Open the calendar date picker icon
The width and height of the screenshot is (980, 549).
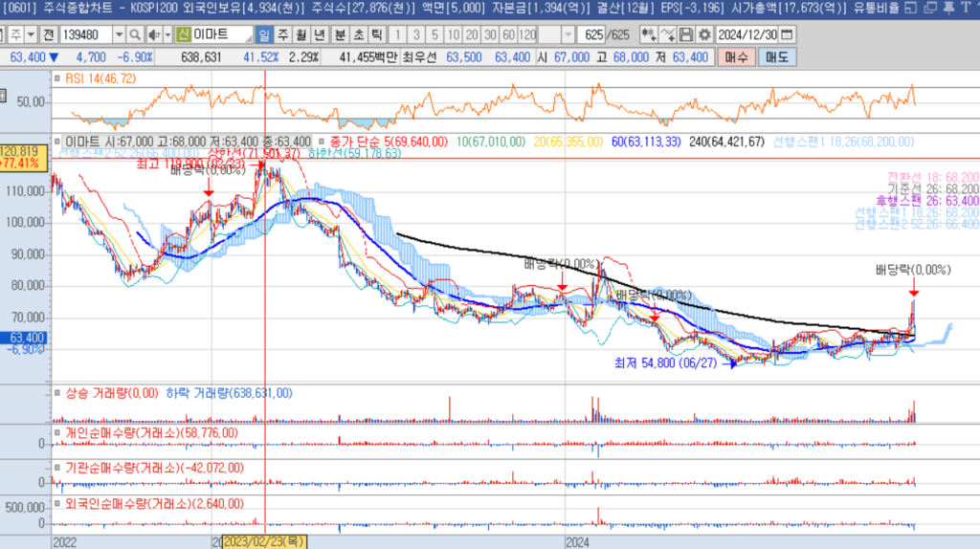(x=787, y=35)
